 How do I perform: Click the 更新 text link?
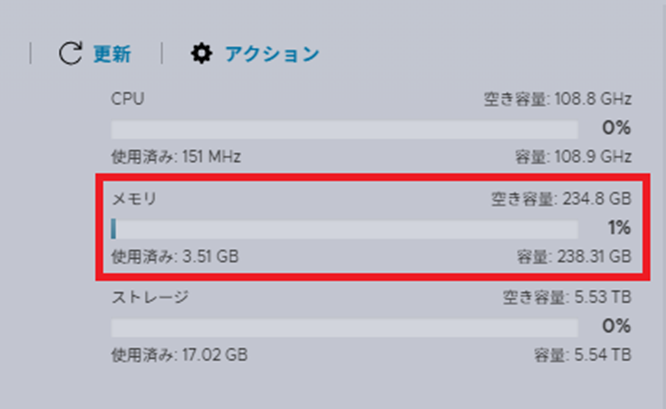tap(112, 54)
